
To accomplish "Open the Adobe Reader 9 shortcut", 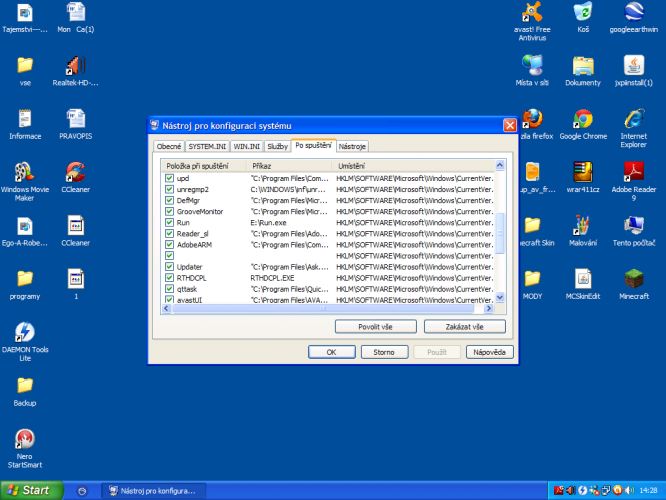I will pos(633,182).
